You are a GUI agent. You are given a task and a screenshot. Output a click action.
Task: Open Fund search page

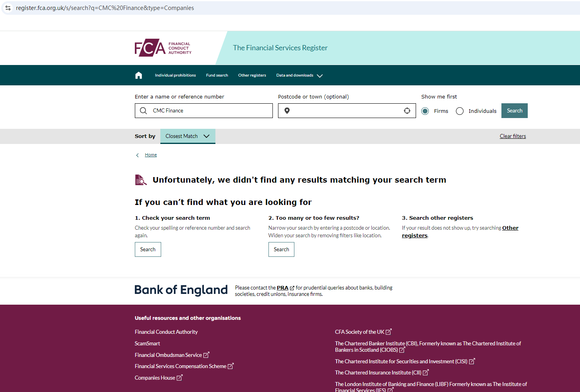point(217,75)
